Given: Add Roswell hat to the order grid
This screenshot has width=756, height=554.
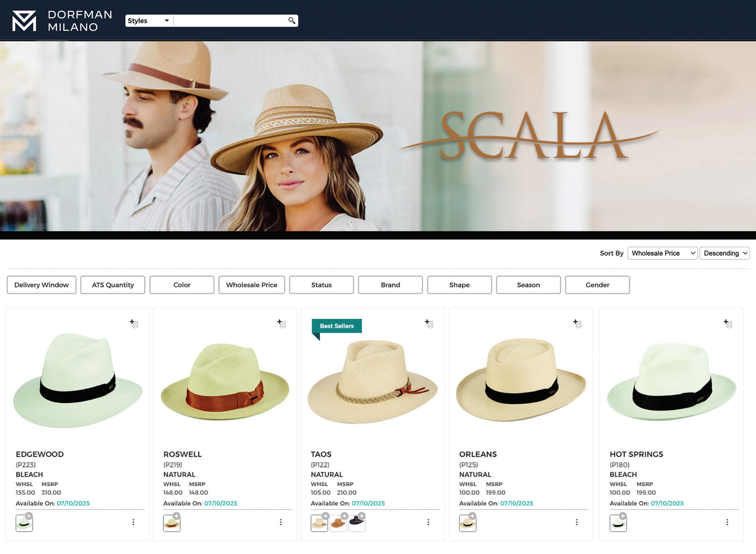Looking at the screenshot, I should pyautogui.click(x=281, y=323).
